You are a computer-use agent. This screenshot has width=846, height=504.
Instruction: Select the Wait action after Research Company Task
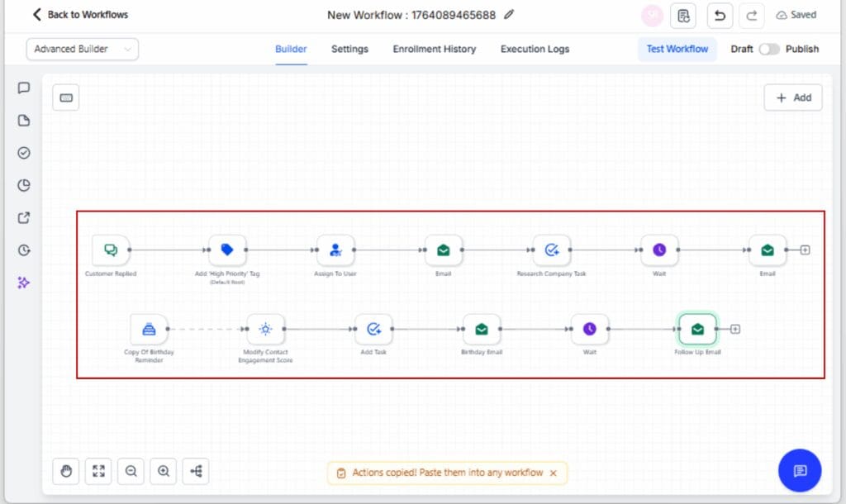point(658,250)
